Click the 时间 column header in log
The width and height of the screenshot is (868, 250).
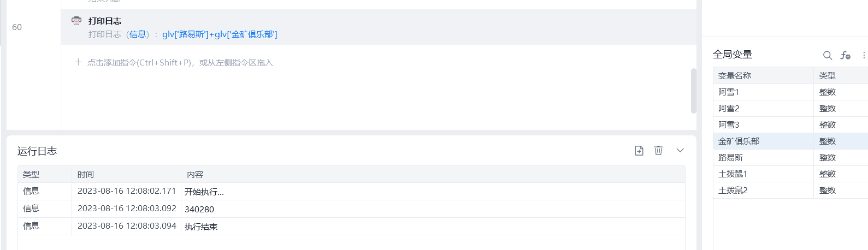coord(86,175)
